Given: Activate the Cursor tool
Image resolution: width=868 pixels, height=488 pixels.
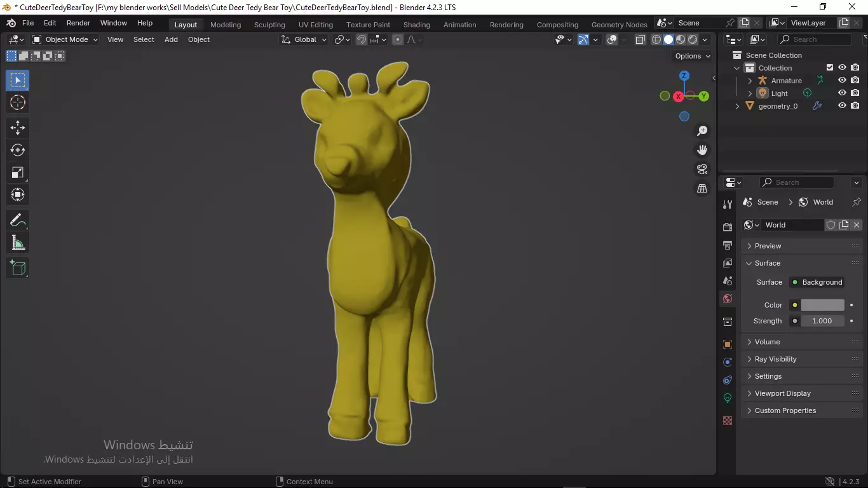Looking at the screenshot, I should [x=18, y=102].
